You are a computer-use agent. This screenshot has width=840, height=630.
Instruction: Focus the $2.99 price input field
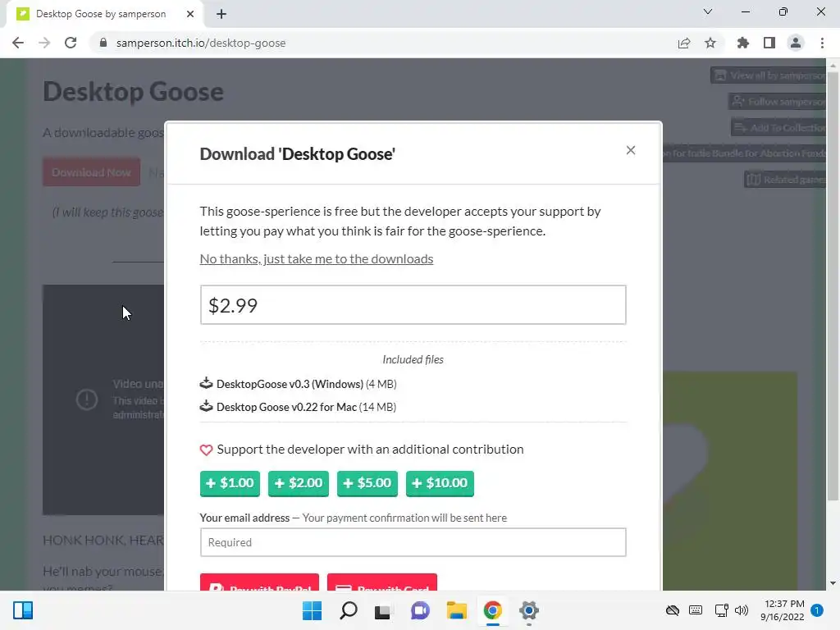413,305
